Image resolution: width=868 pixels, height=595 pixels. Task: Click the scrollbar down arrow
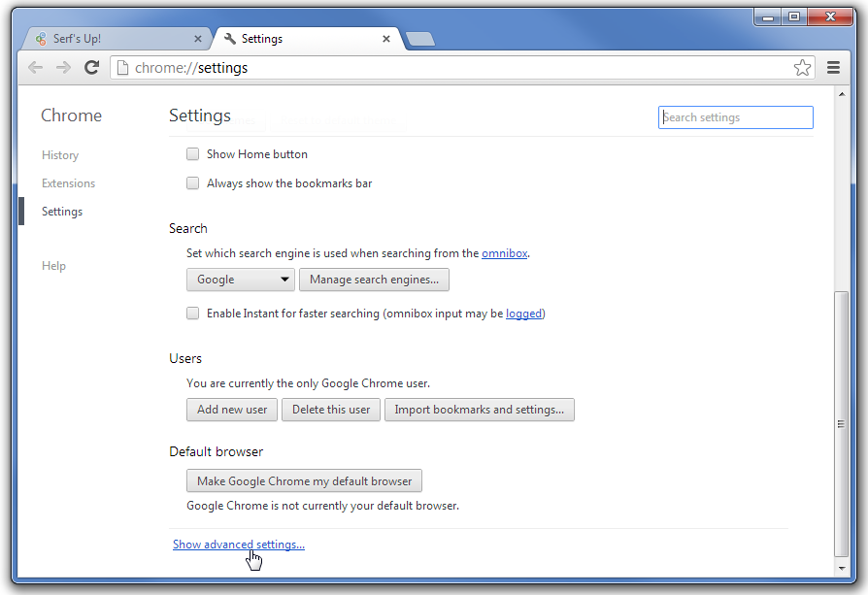842,569
